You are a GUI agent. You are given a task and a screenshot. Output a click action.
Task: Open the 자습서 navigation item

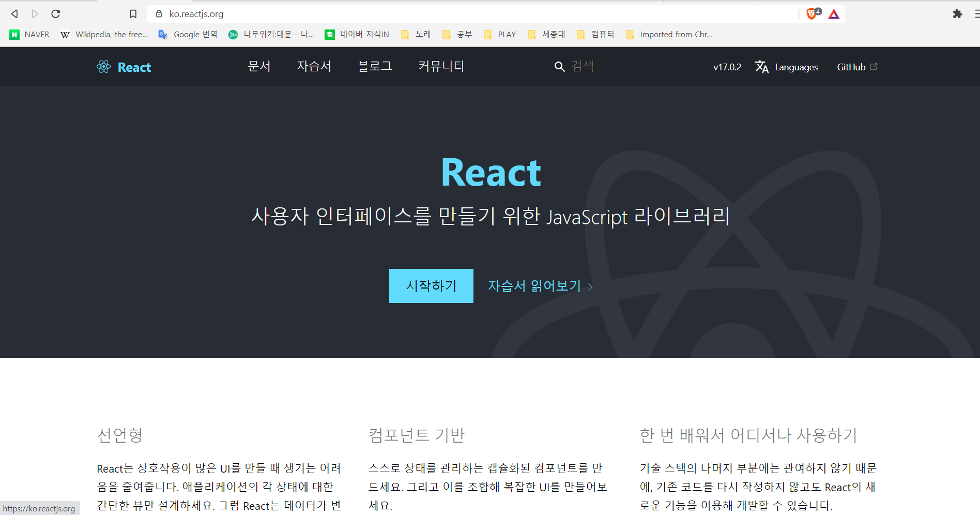(314, 66)
